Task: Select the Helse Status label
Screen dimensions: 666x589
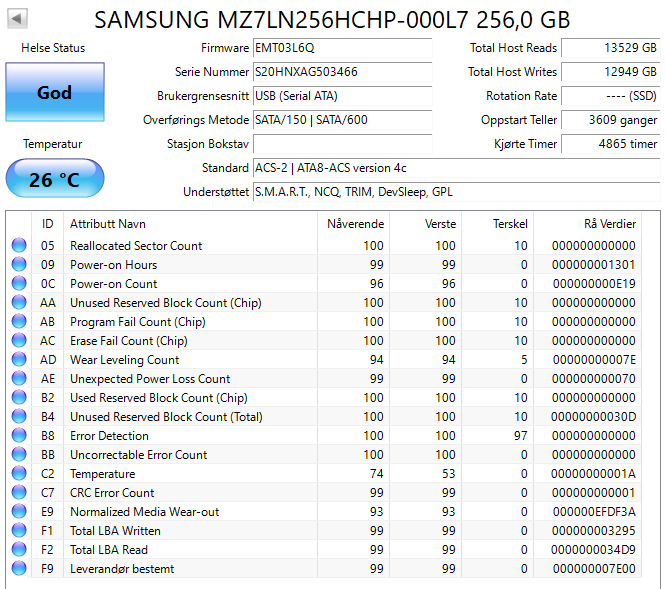Action: (53, 48)
